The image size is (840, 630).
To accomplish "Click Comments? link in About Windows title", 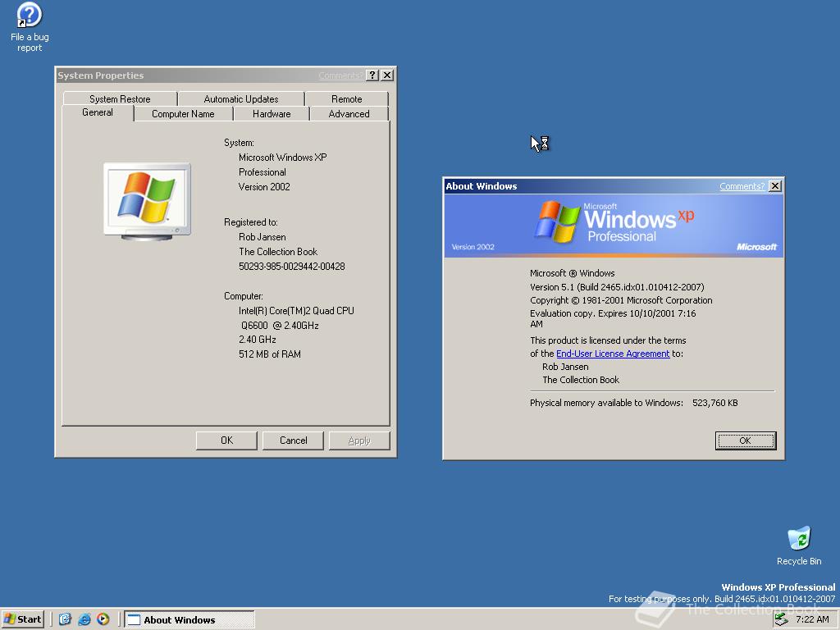I will pyautogui.click(x=742, y=186).
